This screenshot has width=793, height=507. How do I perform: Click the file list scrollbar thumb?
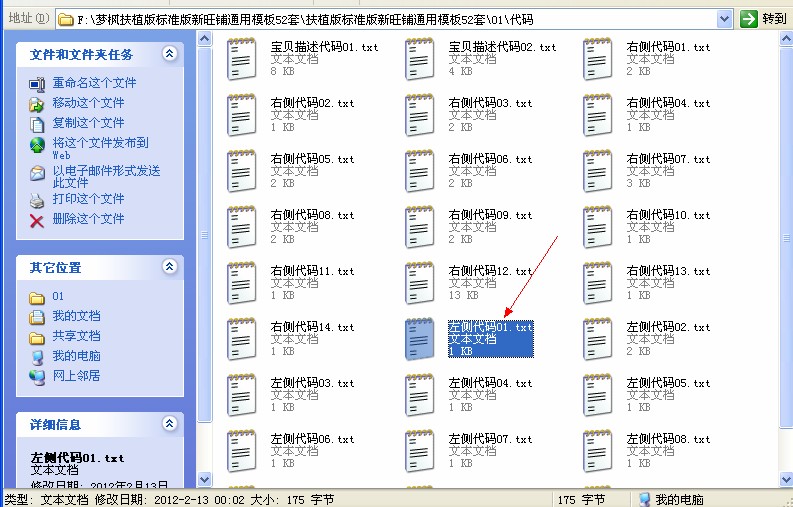coord(787,238)
